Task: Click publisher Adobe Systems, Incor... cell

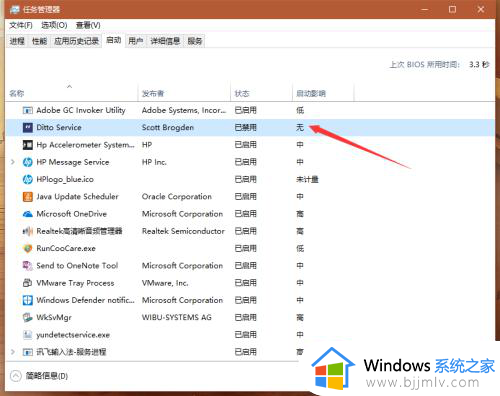Action: [184, 110]
